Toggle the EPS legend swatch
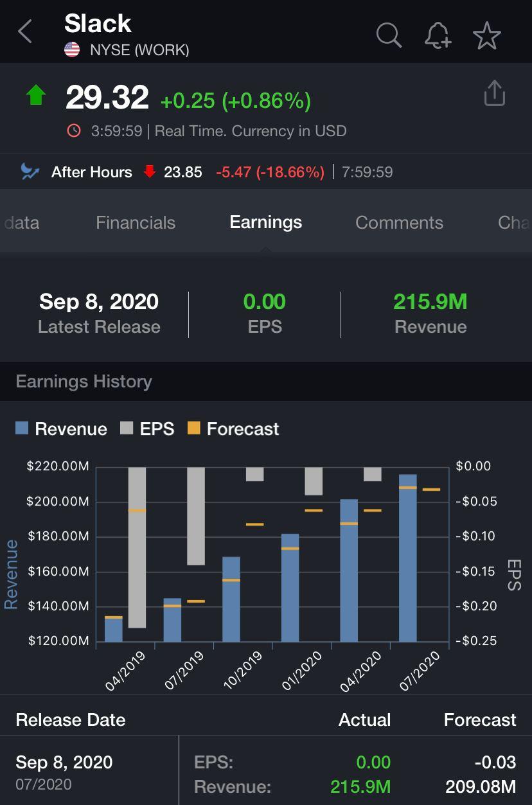The image size is (532, 805). pyautogui.click(x=127, y=428)
